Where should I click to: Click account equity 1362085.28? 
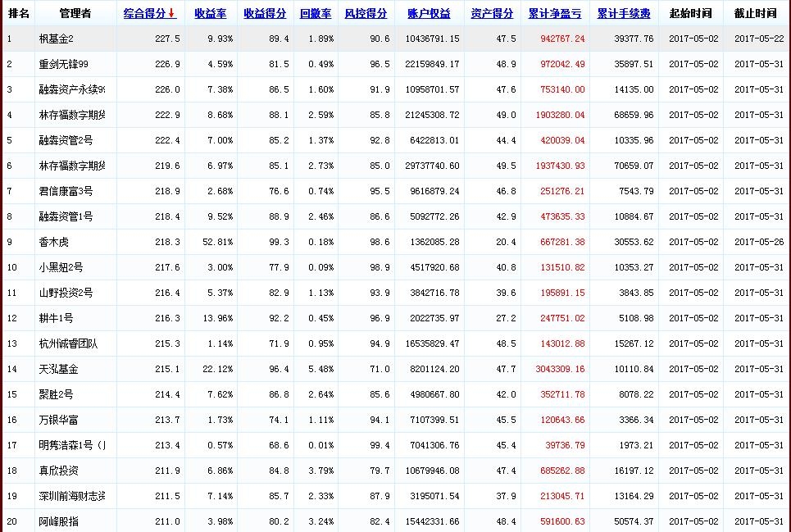[x=435, y=242]
